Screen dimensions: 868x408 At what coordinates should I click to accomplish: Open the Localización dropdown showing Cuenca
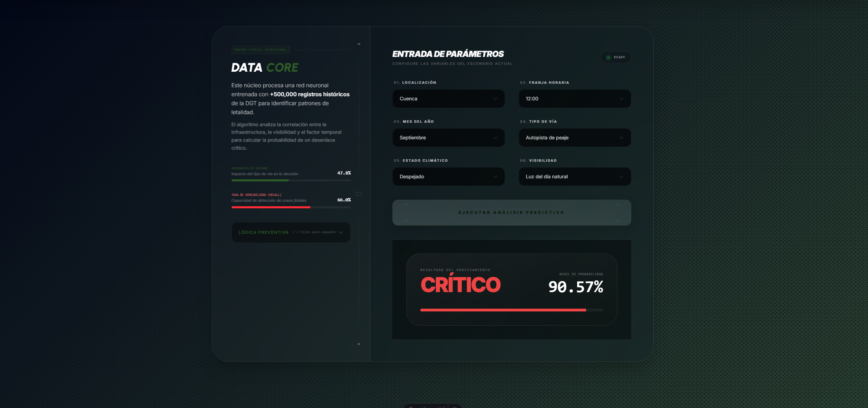[448, 99]
